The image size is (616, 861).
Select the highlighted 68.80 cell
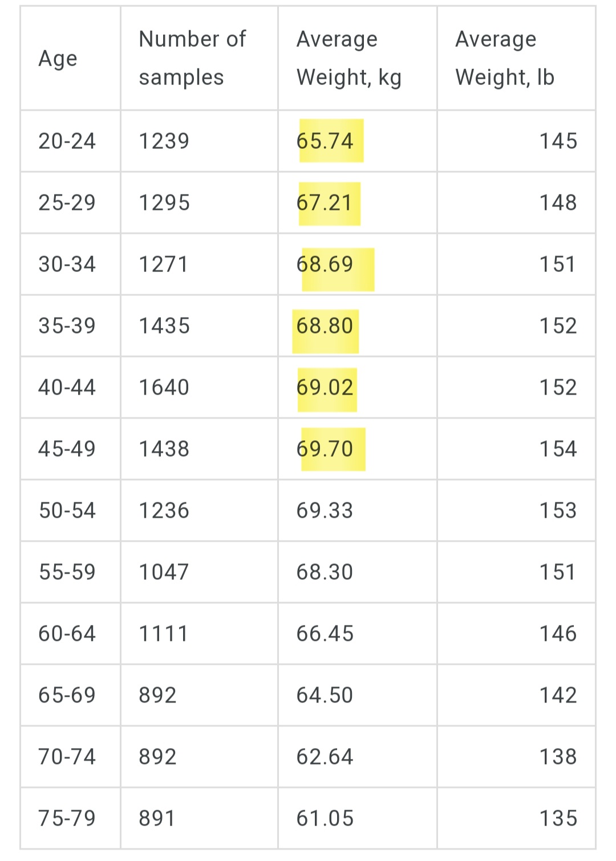[325, 326]
